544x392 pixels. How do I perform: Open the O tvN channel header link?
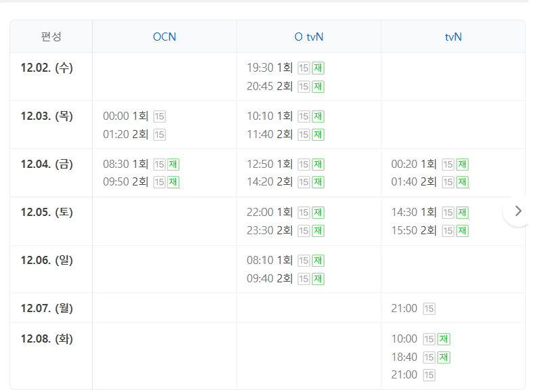click(x=309, y=37)
